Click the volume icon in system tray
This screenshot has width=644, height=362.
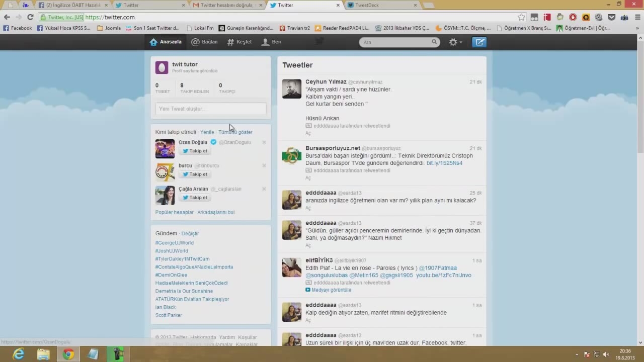[x=605, y=354]
